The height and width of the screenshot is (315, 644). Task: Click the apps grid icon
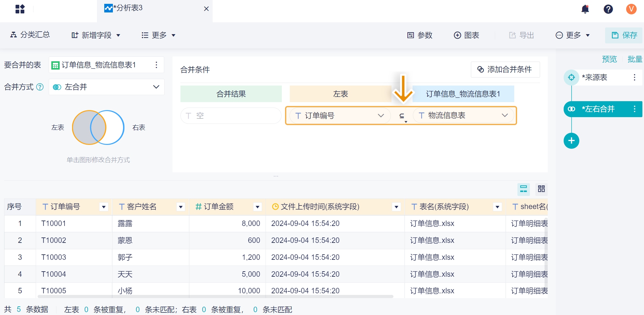[20, 9]
